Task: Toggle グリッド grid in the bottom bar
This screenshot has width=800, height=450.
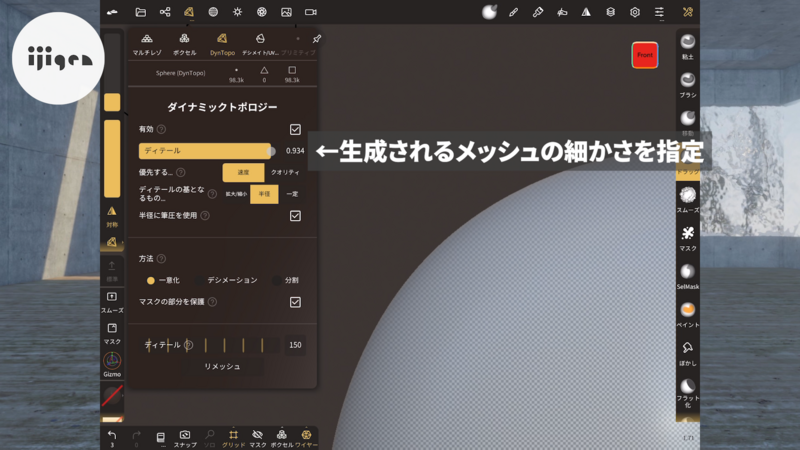Action: coord(233,438)
